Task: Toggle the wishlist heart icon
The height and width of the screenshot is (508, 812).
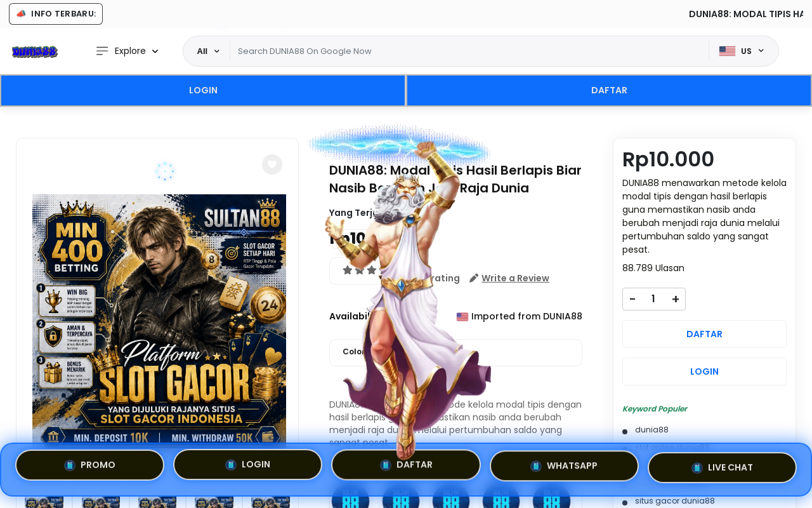Action: [x=272, y=164]
